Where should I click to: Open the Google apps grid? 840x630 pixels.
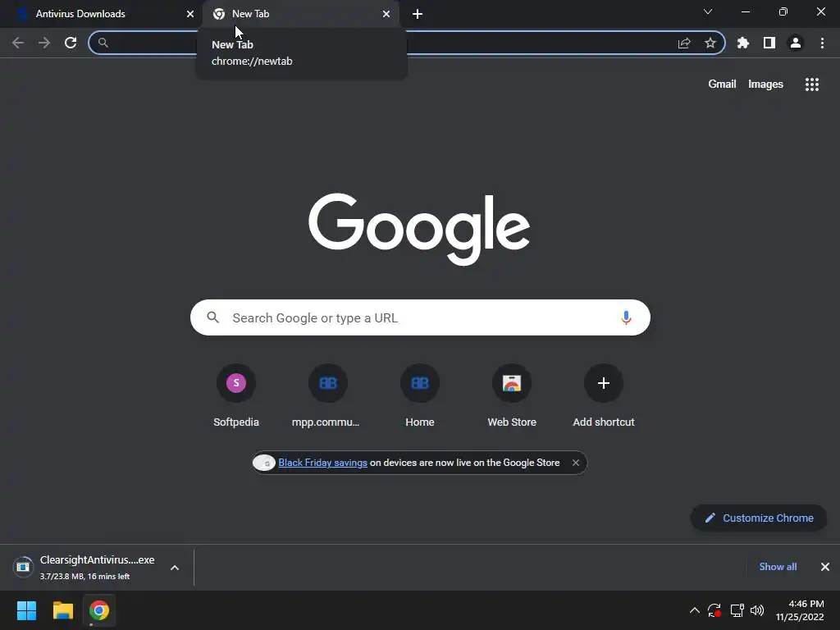tap(812, 84)
